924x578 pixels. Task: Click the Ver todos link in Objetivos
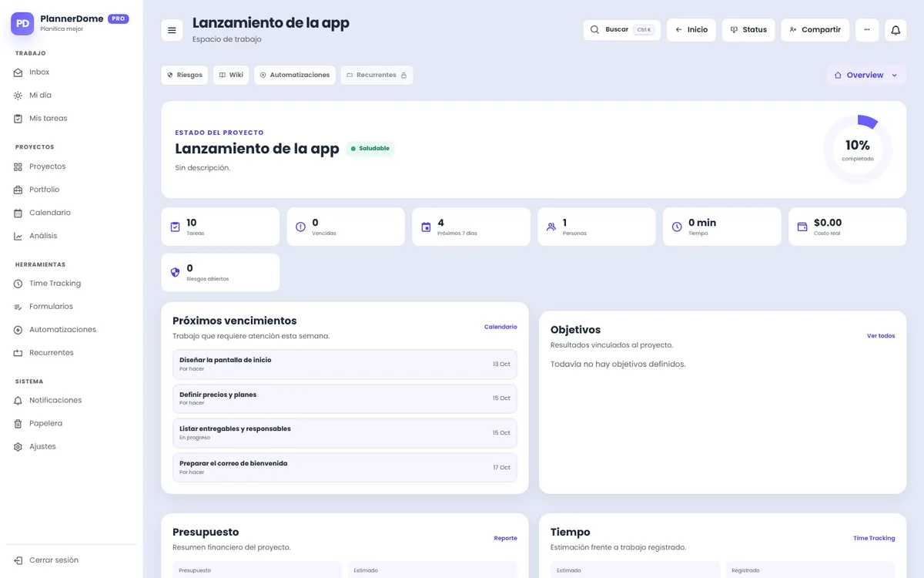pos(881,336)
